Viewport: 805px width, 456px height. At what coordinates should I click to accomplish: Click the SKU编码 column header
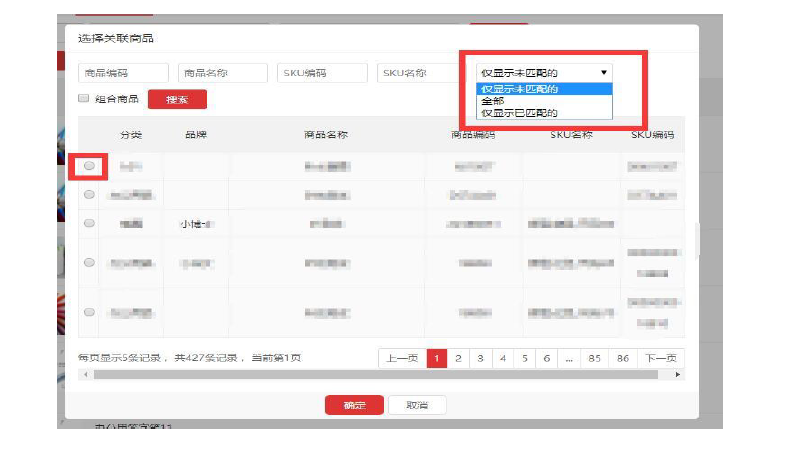click(653, 135)
